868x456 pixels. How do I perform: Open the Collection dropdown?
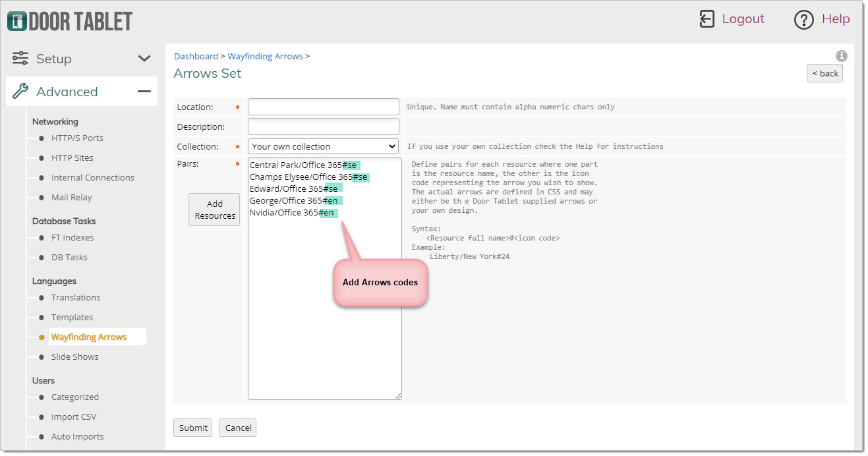pos(324,146)
